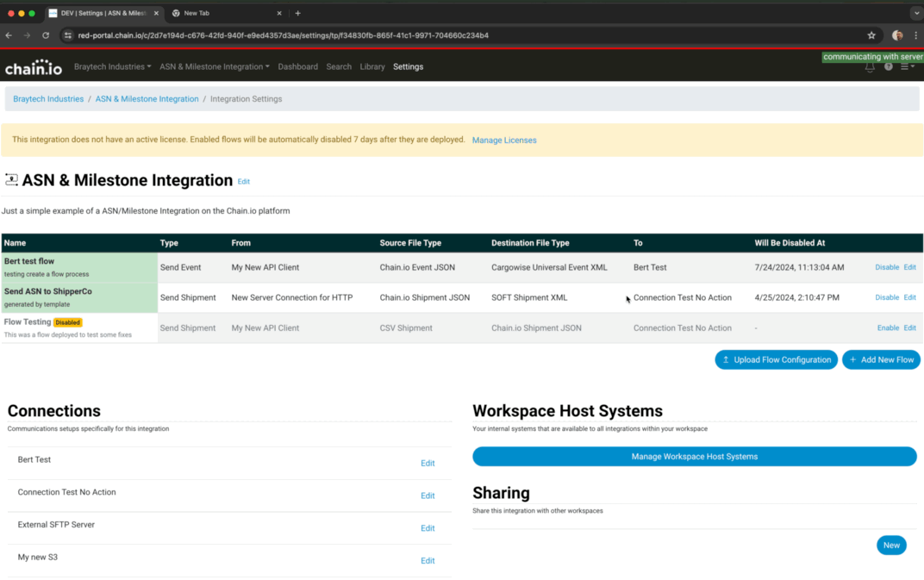Edit the Send ASN to ShipperCo flow
Image resolution: width=924 pixels, height=580 pixels.
(910, 297)
